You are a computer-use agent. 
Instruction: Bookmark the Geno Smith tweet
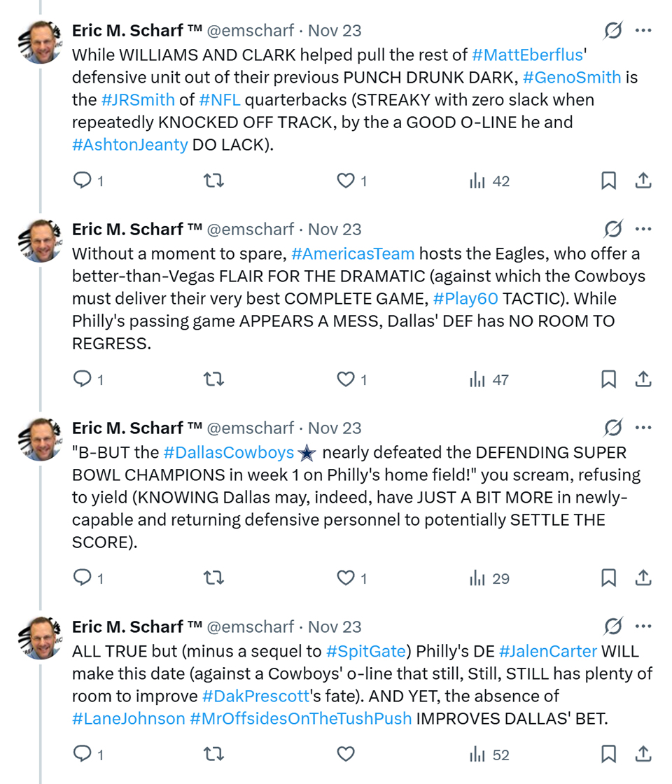click(609, 181)
